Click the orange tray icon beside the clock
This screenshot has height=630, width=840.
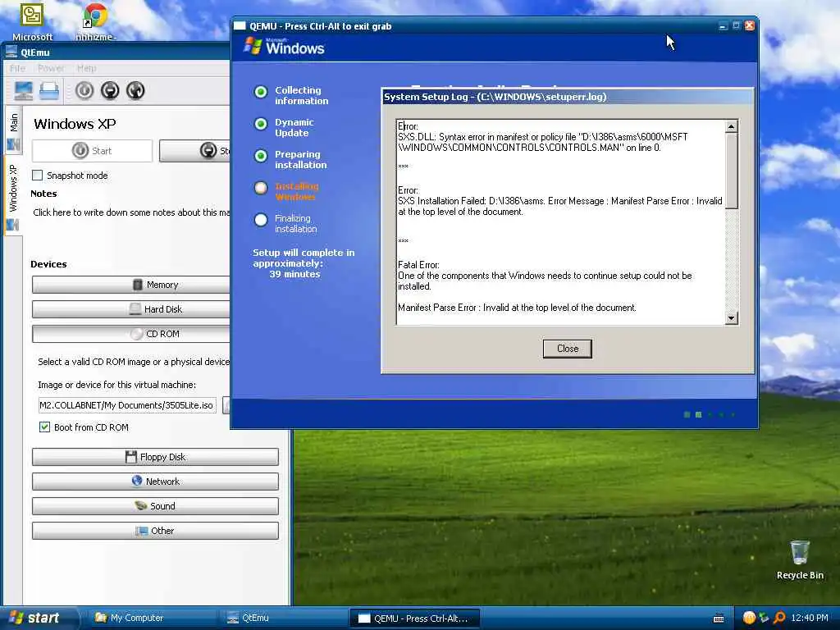click(x=749, y=618)
